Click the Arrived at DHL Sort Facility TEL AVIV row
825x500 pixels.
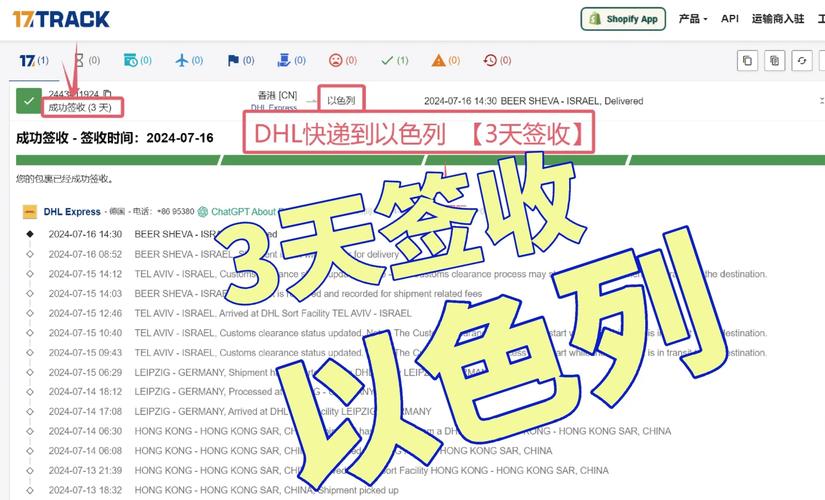pos(230,313)
